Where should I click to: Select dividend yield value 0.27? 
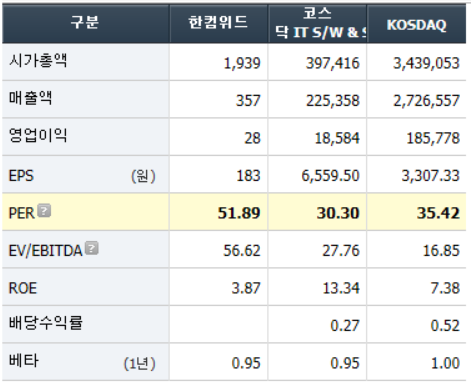(x=345, y=326)
